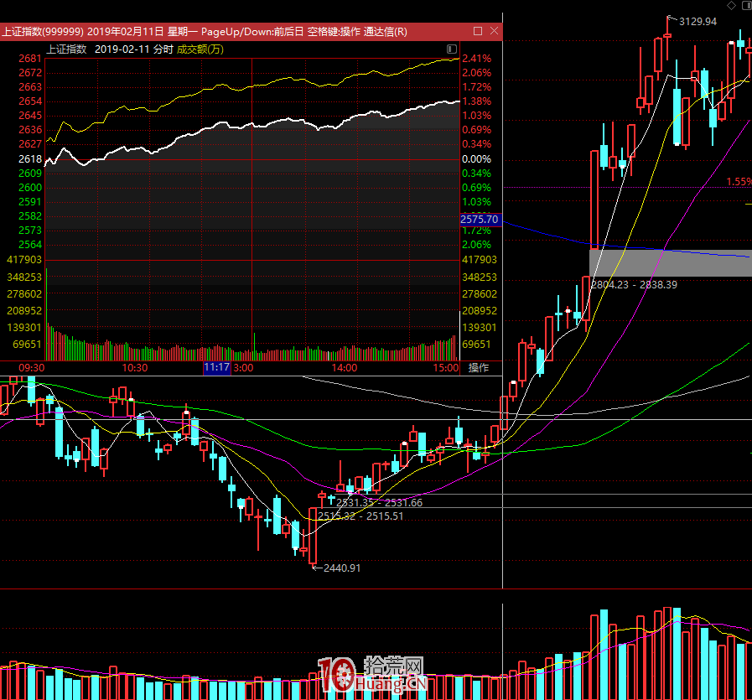
Task: Click the 0.00% baseline percentage label
Action: 477,159
